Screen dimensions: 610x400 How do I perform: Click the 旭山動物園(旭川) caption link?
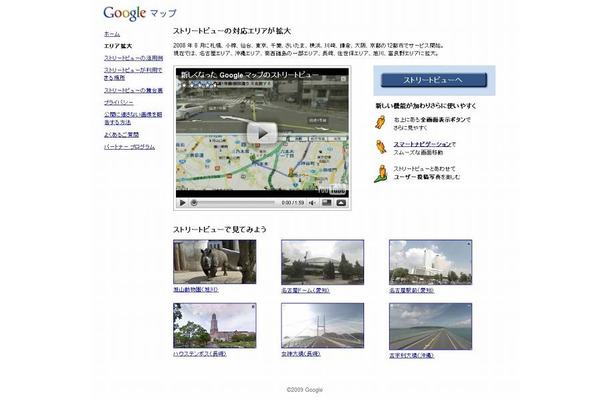pyautogui.click(x=196, y=290)
